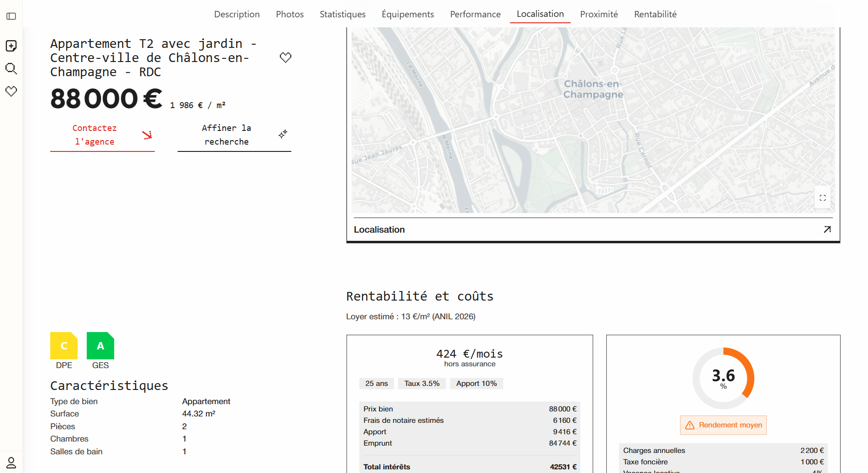Image resolution: width=868 pixels, height=473 pixels.
Task: Click the DPE C energy label
Action: (x=64, y=346)
